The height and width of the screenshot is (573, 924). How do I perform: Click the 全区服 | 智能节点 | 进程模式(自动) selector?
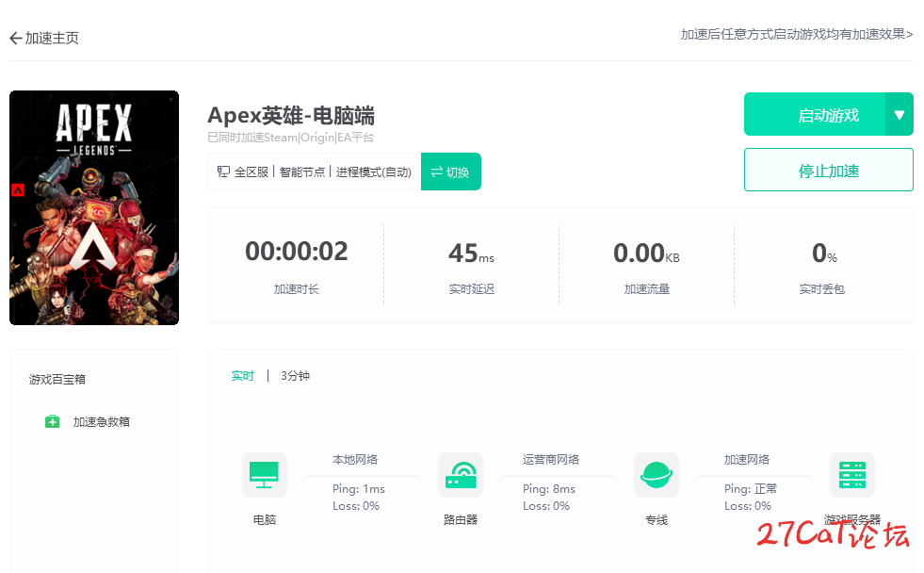pyautogui.click(x=315, y=172)
